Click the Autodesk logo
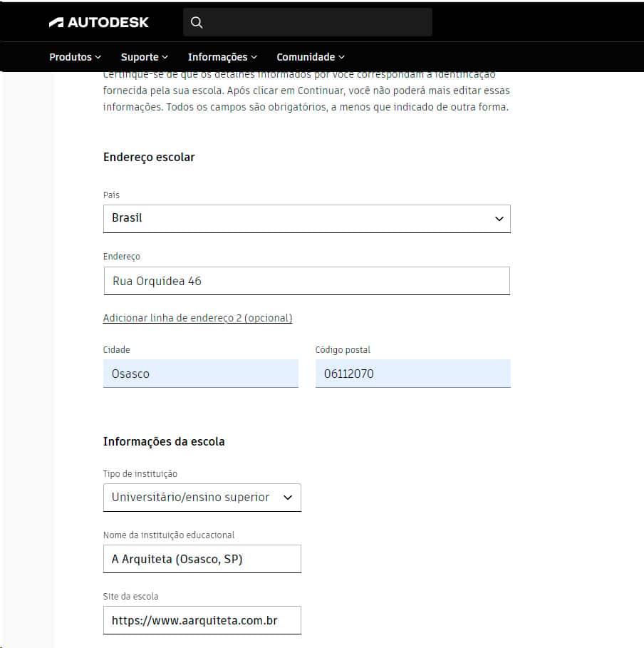The image size is (644, 648). [x=99, y=22]
